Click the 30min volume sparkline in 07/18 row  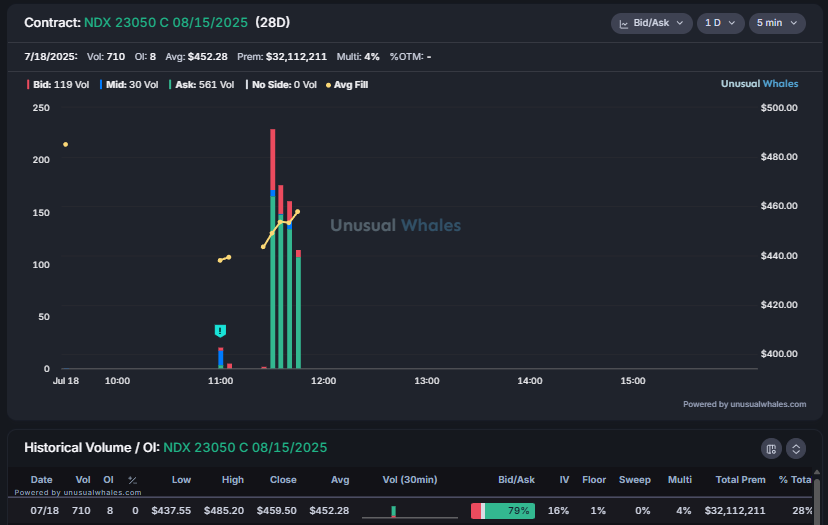tap(410, 511)
